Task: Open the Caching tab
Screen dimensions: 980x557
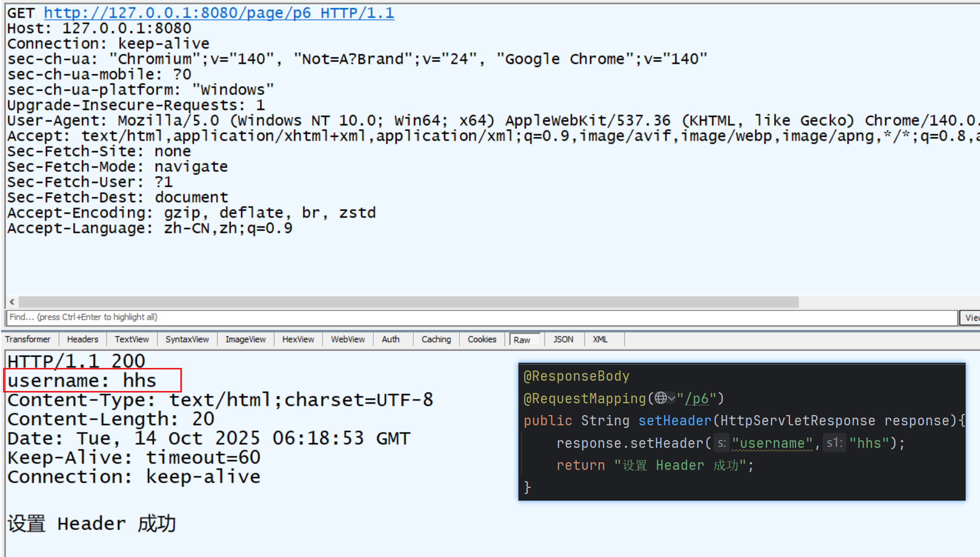Action: (436, 339)
